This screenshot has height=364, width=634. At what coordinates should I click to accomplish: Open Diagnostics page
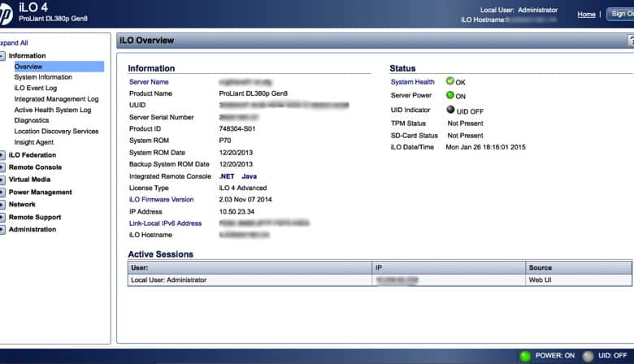32,120
